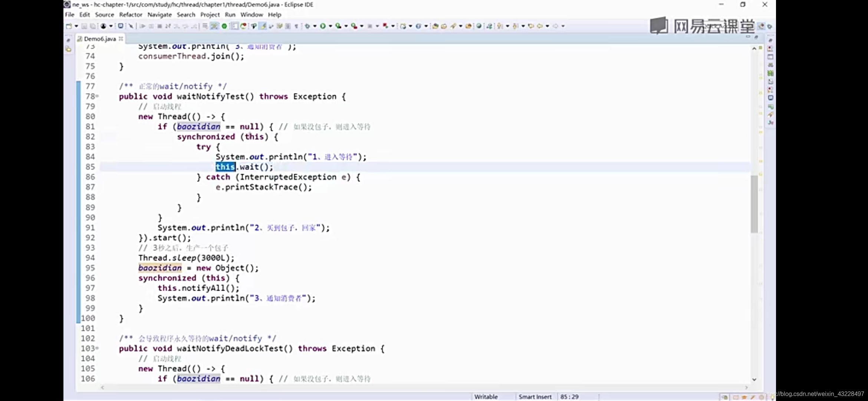868x401 pixels.
Task: Click the Open Perspective icon
Action: click(761, 26)
